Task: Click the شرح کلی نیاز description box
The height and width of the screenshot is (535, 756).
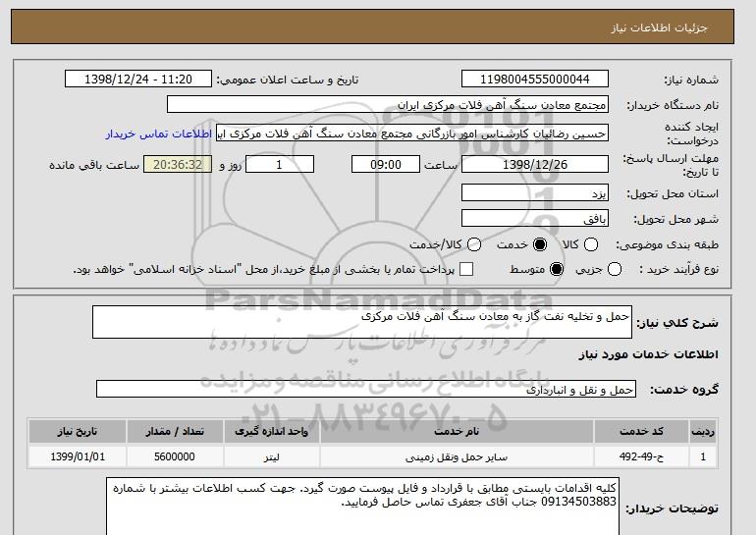Action: (362, 322)
